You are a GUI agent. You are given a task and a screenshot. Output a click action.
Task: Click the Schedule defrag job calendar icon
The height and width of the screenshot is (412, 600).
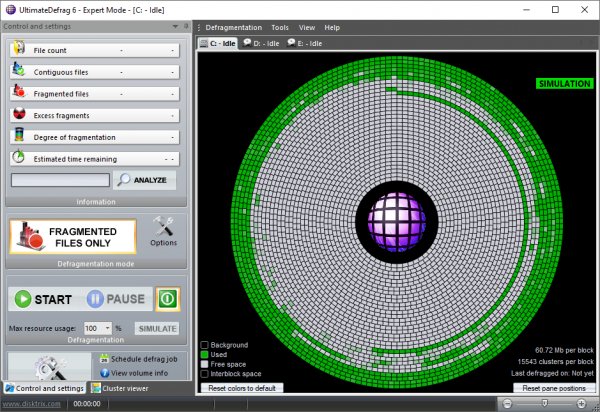tap(104, 359)
